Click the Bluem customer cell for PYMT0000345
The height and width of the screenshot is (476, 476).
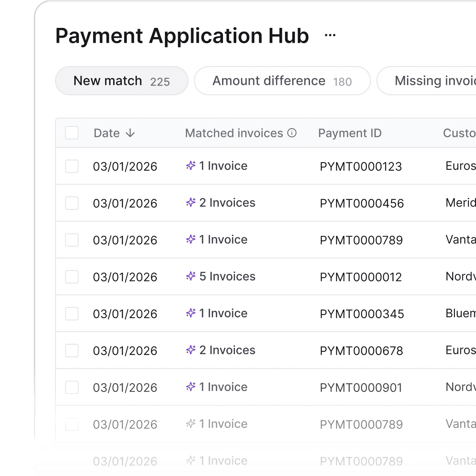(x=461, y=313)
